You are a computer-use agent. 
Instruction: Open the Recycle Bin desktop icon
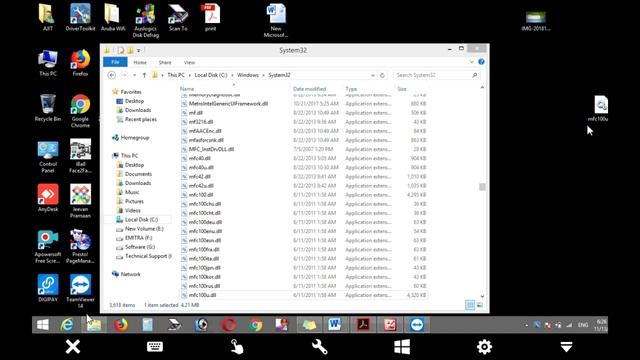(x=48, y=108)
